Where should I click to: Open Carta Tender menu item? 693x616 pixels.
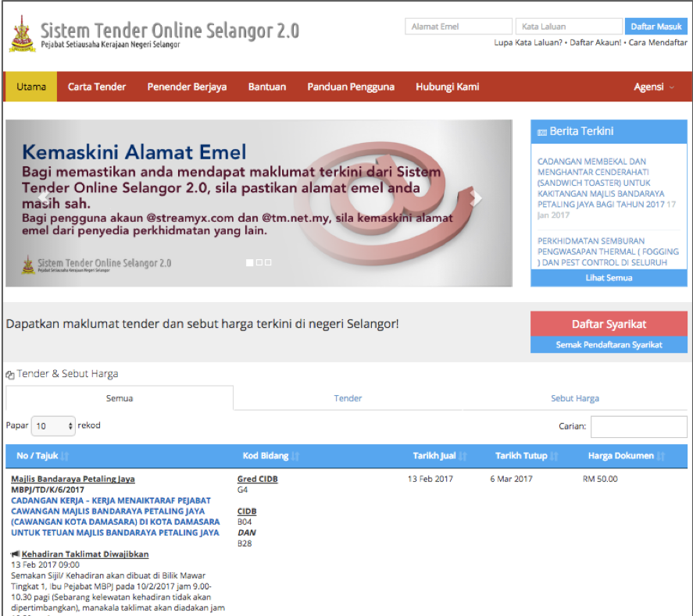point(97,87)
